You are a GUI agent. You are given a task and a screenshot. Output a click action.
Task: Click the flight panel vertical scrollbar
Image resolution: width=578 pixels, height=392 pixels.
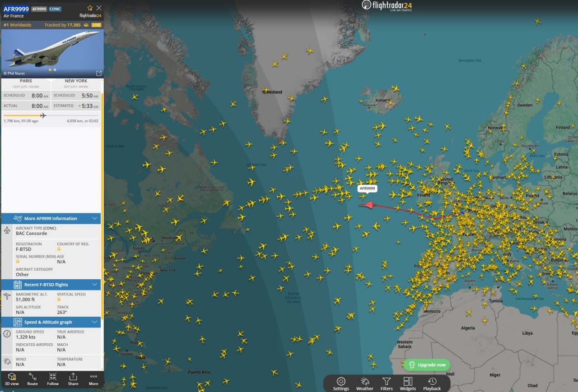(x=103, y=207)
